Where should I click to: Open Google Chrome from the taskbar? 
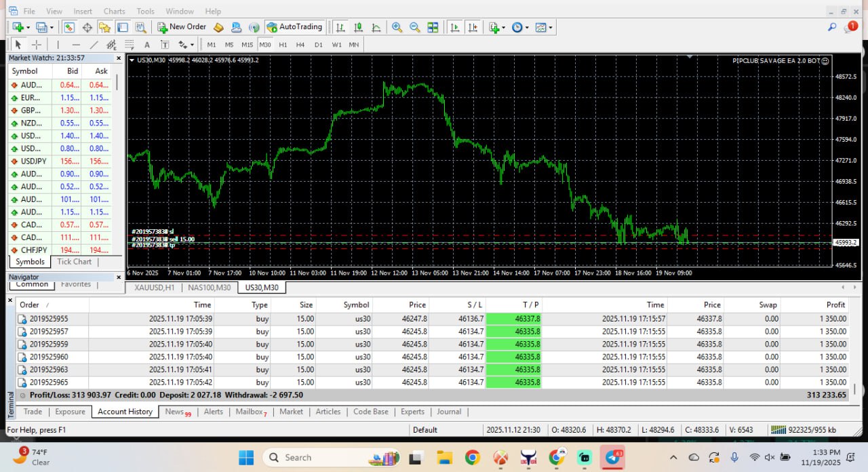pos(473,457)
